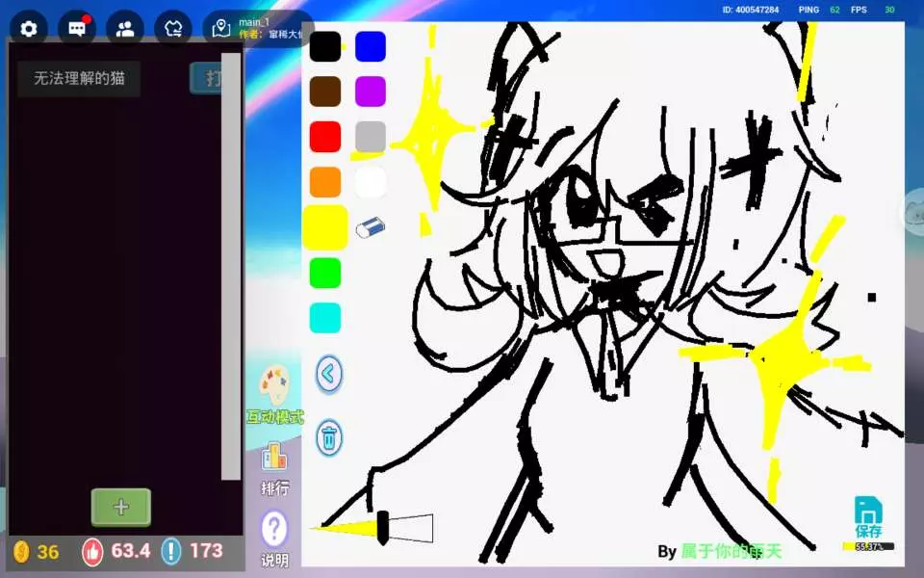Click the main_1 map title text

click(x=254, y=22)
